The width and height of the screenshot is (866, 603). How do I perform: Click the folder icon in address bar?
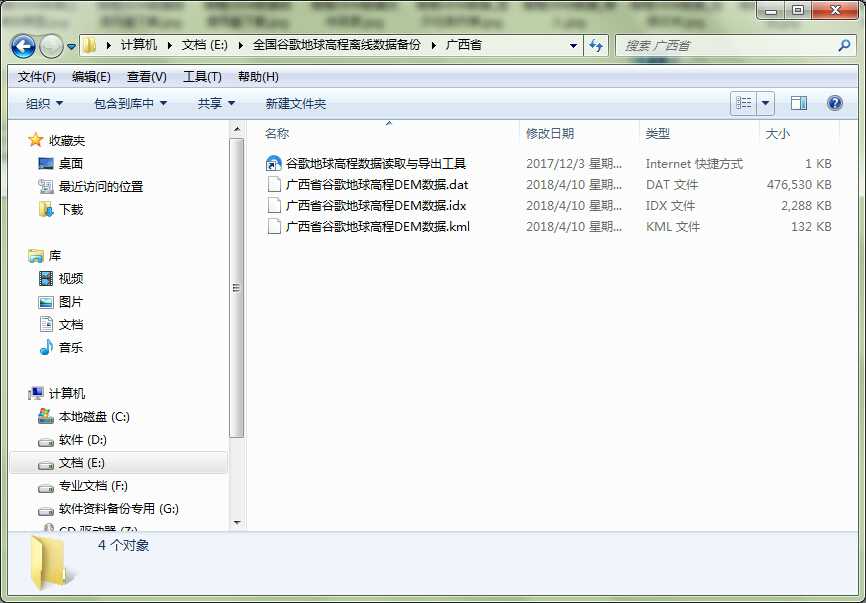pos(89,45)
